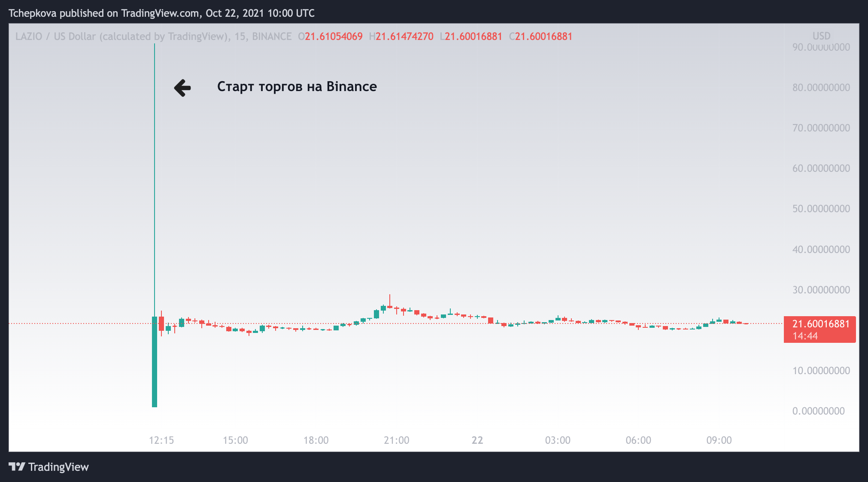Click the publisher header text Tchepkova
The width and height of the screenshot is (868, 482).
[x=33, y=13]
